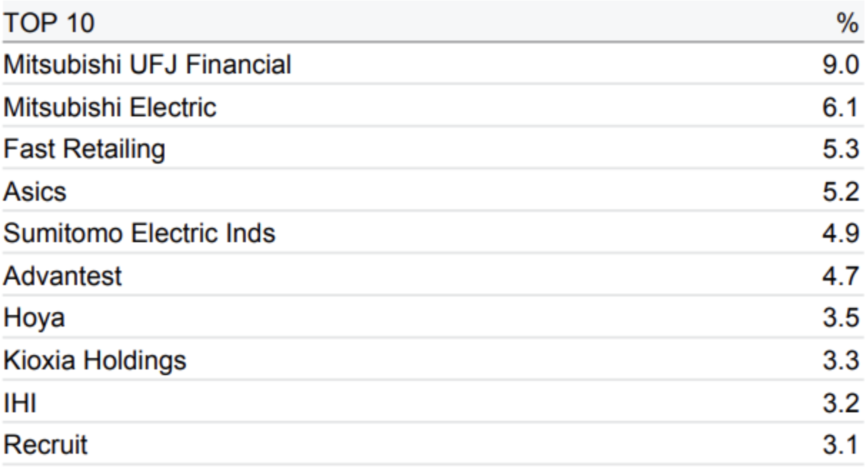
Task: Open the Fast Retailing entry
Action: tap(85, 149)
